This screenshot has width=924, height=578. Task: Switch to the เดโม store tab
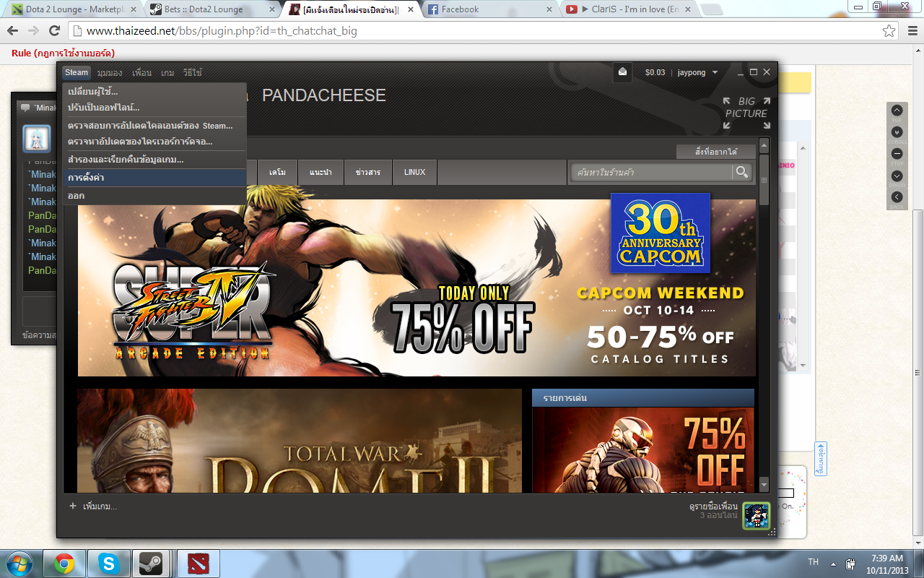pos(277,172)
